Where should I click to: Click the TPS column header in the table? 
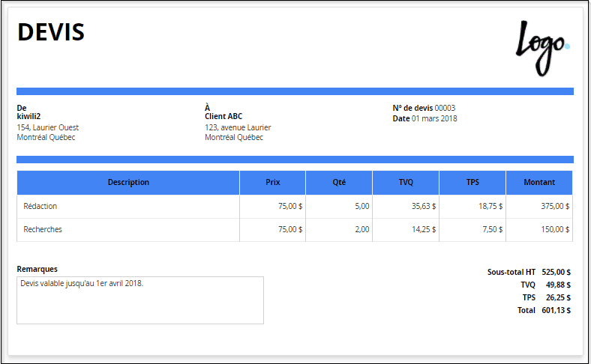point(472,182)
